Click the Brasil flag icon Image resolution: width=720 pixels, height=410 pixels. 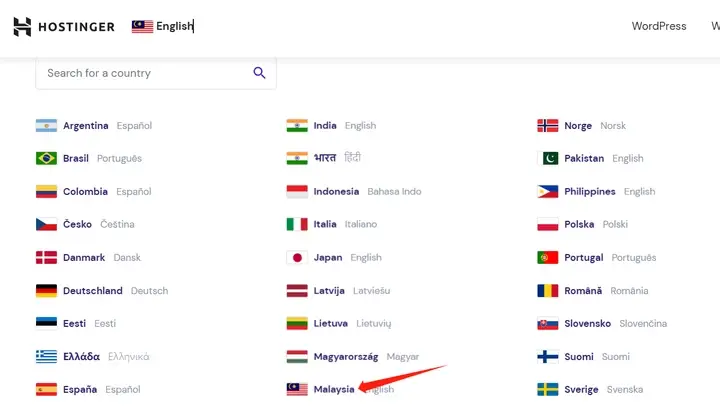46,158
